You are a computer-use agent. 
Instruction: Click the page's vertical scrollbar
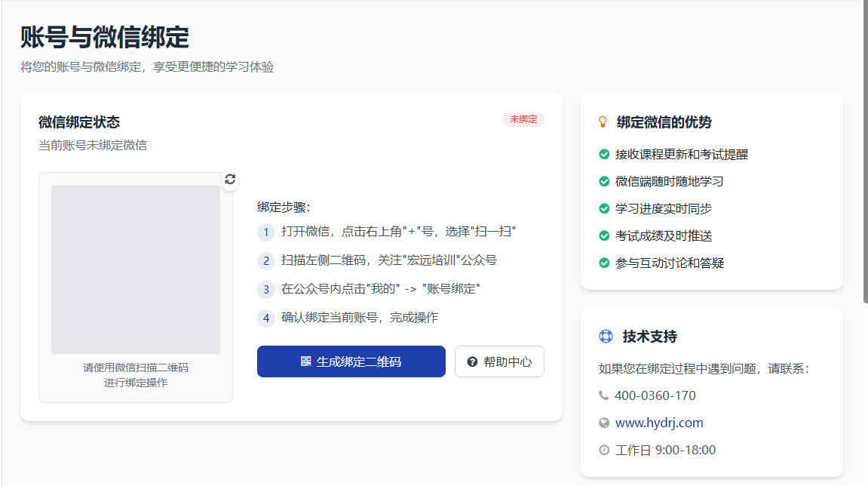click(863, 151)
